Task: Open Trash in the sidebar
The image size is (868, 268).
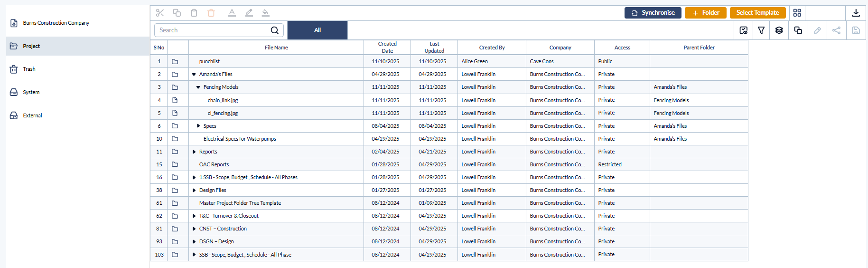Action: 29,69
